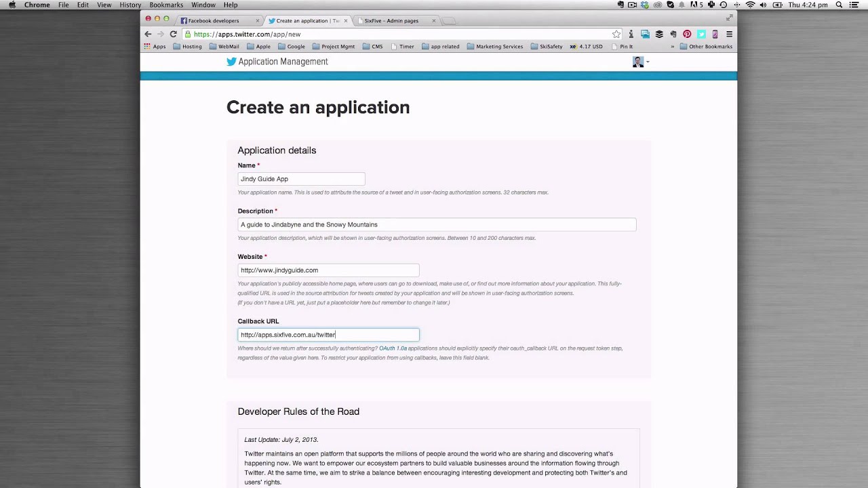Click the blue Twitter bird extension icon

tap(701, 34)
